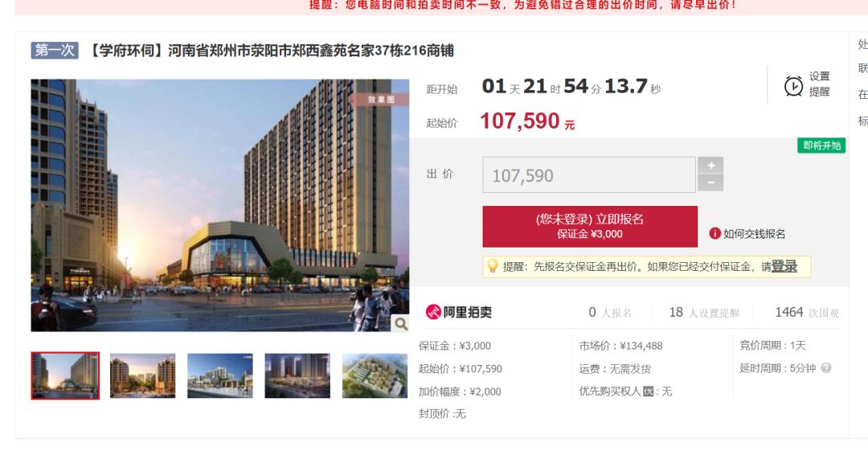The image size is (868, 451).
Task: Decrease bid with the minus button
Action: (x=710, y=182)
